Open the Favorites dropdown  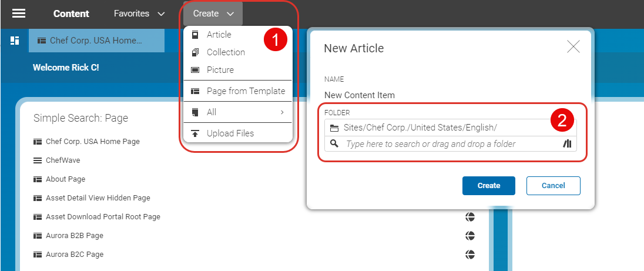(x=139, y=14)
